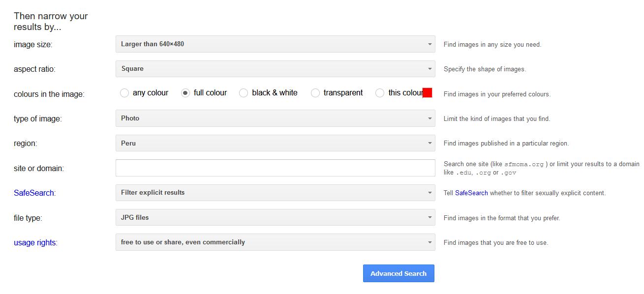Viewport: 644px width, 294px height.
Task: Click the Advanced Search button
Action: pyautogui.click(x=399, y=273)
